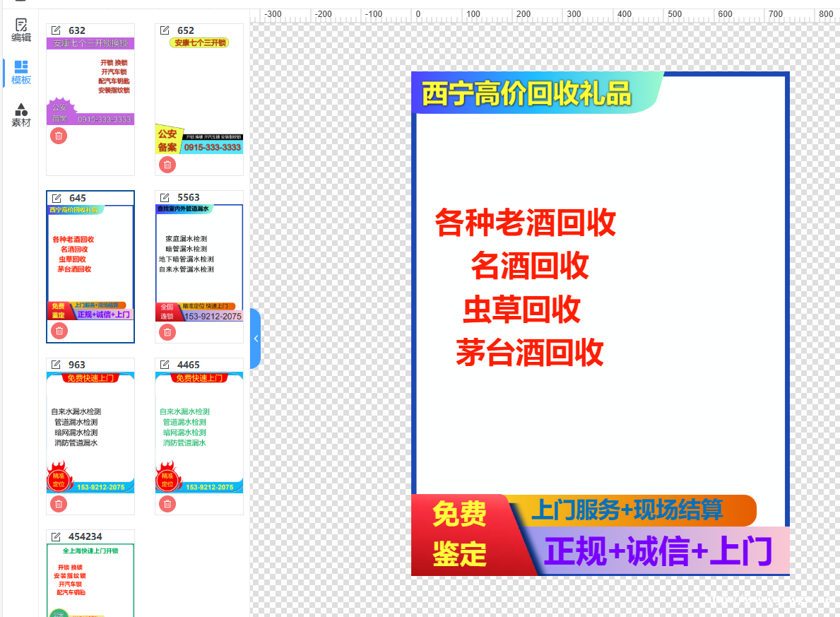Edit template 652 using the pencil icon
840x617 pixels.
click(166, 30)
